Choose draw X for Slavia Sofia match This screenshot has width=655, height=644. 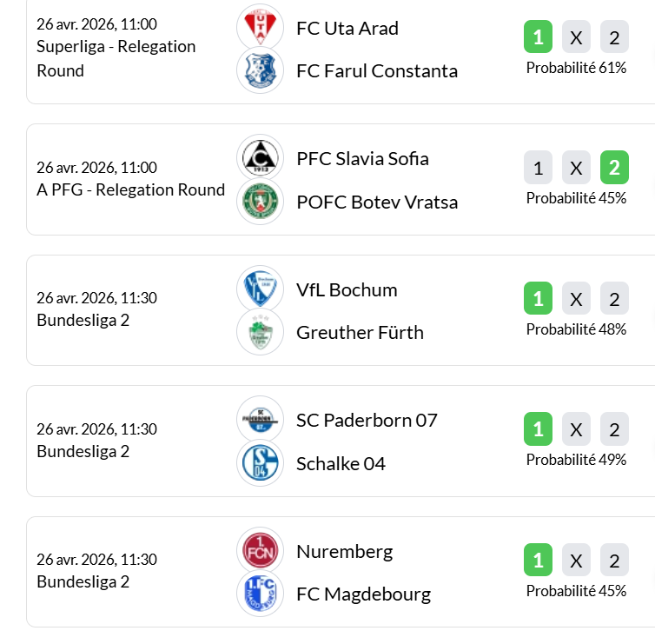[576, 168]
